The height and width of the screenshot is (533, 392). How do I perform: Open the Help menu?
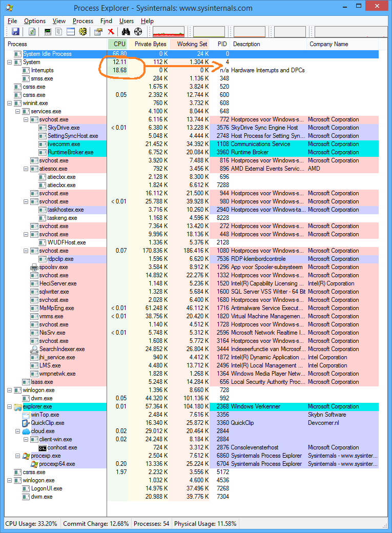tap(147, 21)
